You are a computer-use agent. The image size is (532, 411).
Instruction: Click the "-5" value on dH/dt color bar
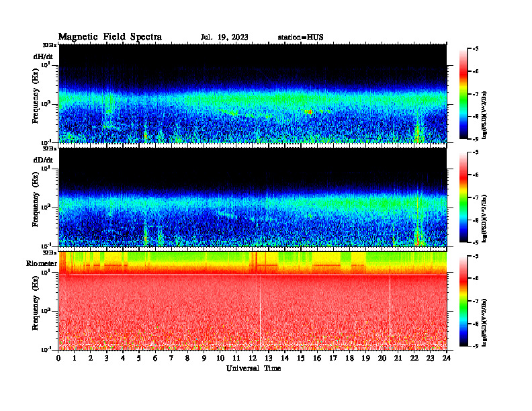476,49
